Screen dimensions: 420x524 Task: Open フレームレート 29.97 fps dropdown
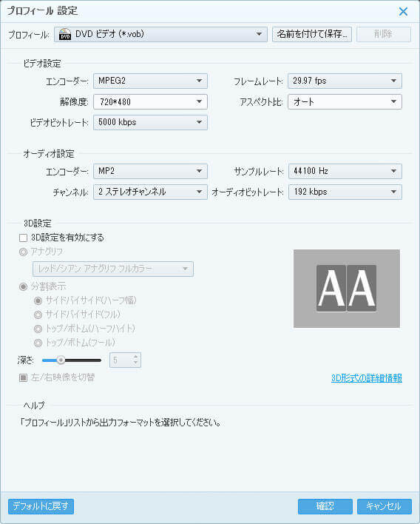pyautogui.click(x=345, y=81)
